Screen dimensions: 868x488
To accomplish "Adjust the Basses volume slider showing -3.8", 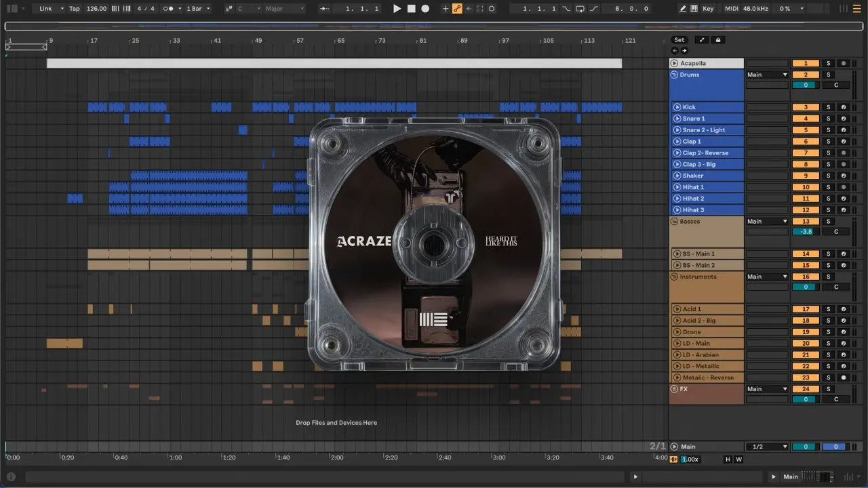I will 806,232.
